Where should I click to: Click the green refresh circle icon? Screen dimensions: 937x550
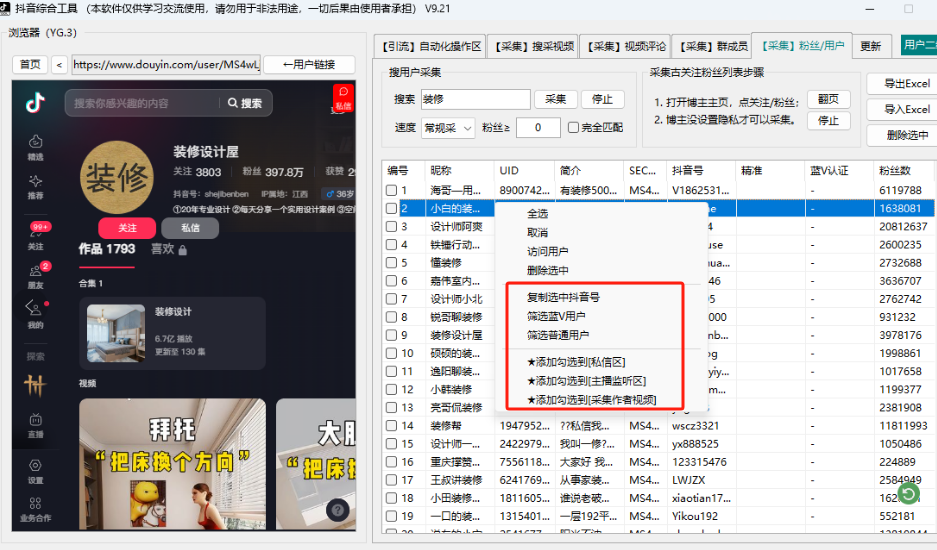[x=907, y=493]
